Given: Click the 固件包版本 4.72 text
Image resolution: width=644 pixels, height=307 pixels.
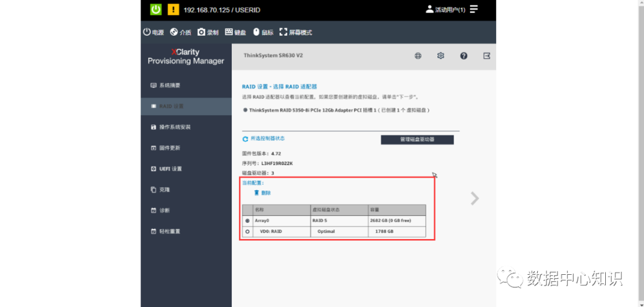Looking at the screenshot, I should point(262,154).
